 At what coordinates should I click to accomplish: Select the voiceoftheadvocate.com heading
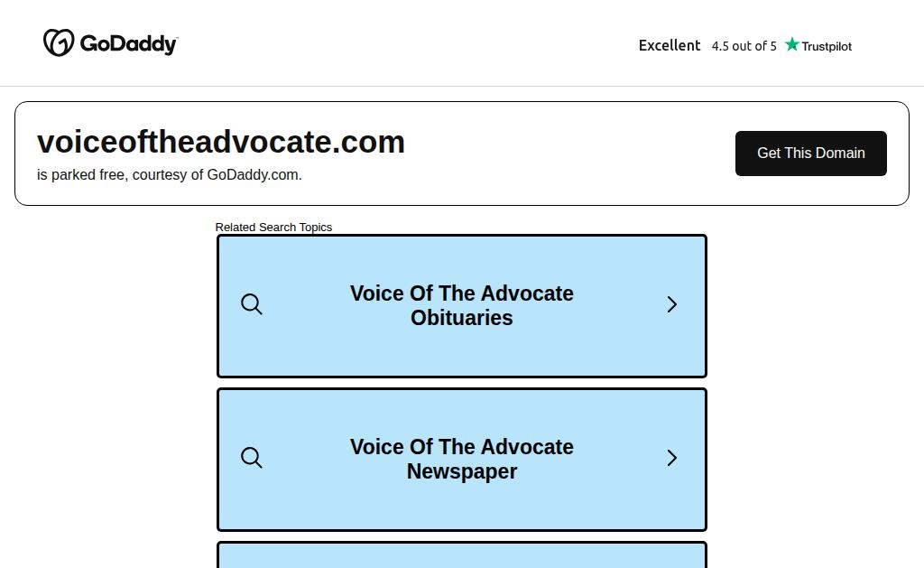[x=221, y=142]
